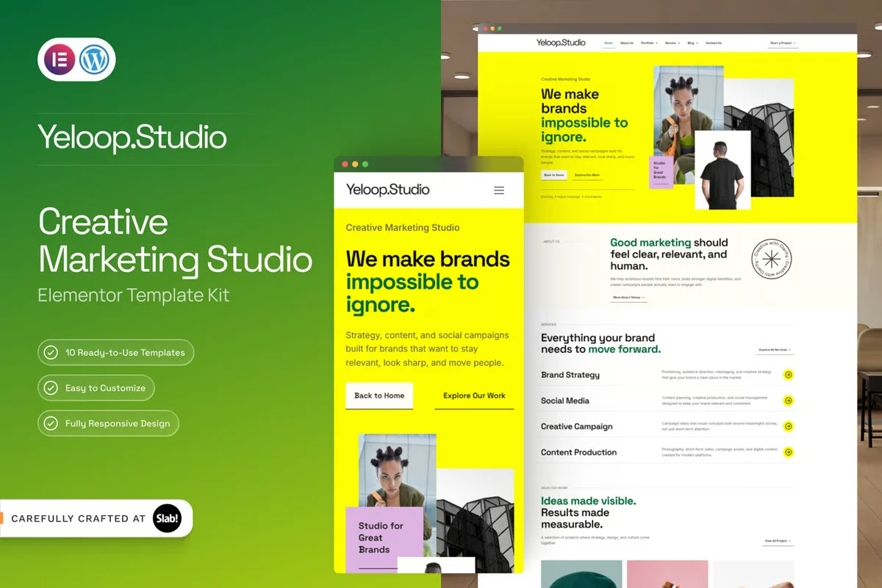Open the hamburger menu in the mobile preview
The image size is (882, 588).
pyautogui.click(x=499, y=190)
